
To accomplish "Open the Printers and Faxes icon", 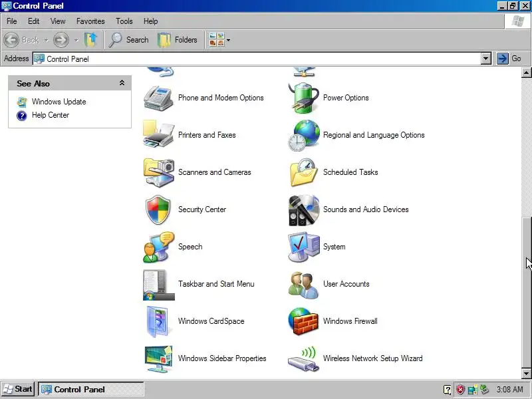I will 158,135.
